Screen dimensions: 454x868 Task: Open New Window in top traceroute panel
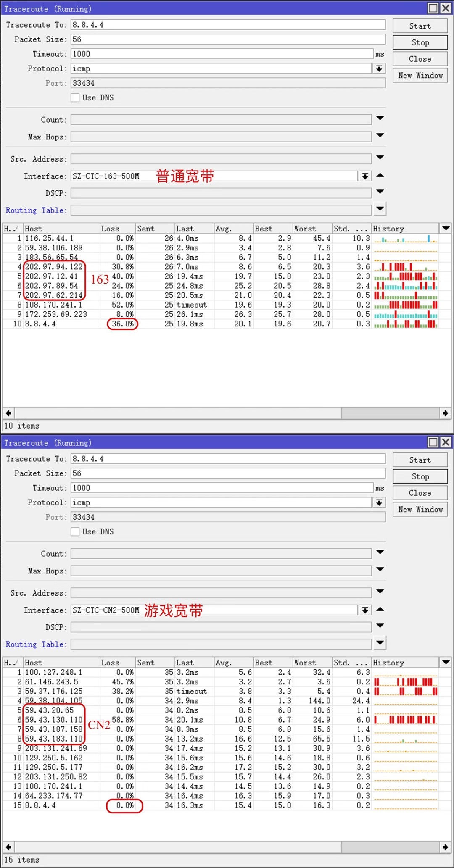click(x=420, y=76)
